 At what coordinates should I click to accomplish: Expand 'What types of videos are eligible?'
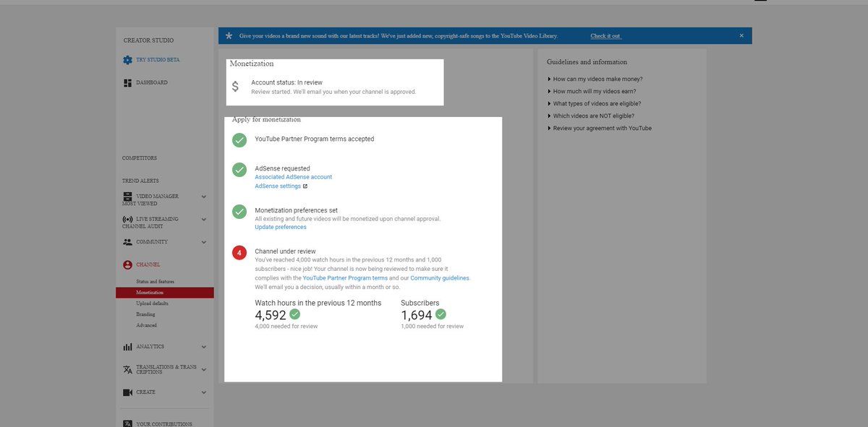594,104
